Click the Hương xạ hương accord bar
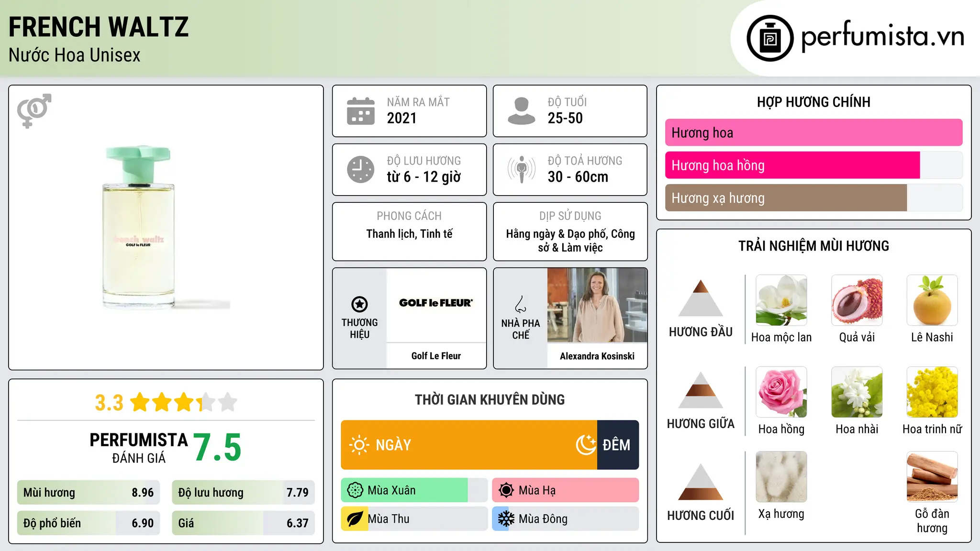The width and height of the screenshot is (980, 551). pyautogui.click(x=813, y=198)
